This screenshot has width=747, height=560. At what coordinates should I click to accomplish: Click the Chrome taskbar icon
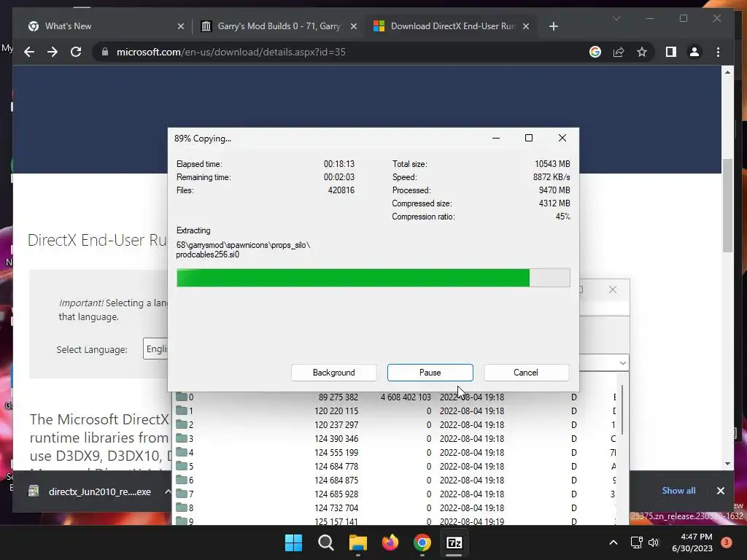click(x=422, y=542)
